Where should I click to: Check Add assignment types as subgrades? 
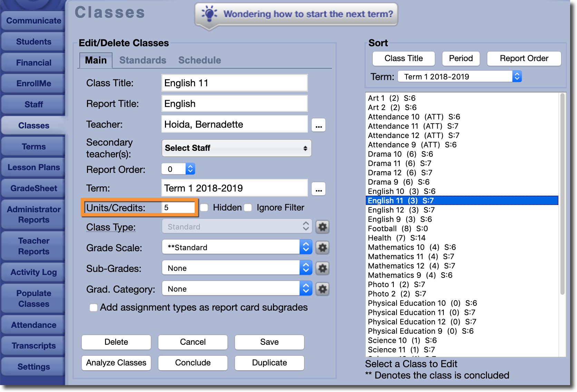pyautogui.click(x=94, y=307)
